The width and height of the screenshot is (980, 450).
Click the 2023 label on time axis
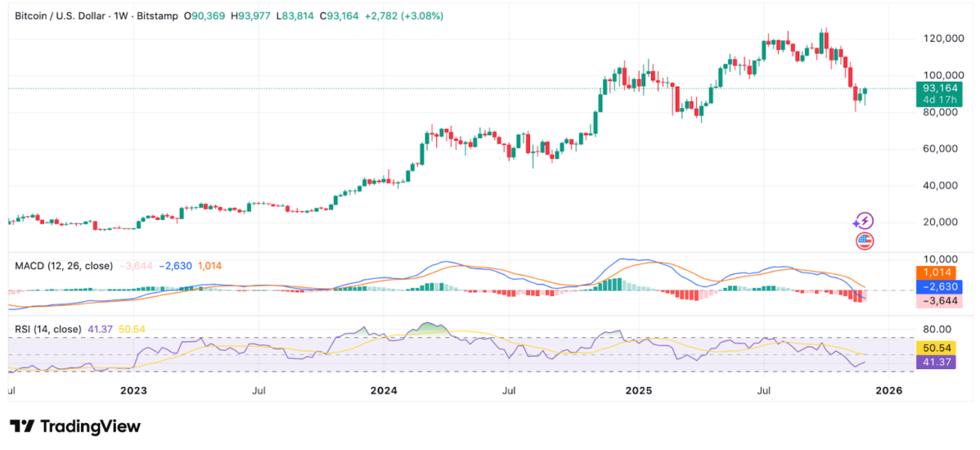133,391
